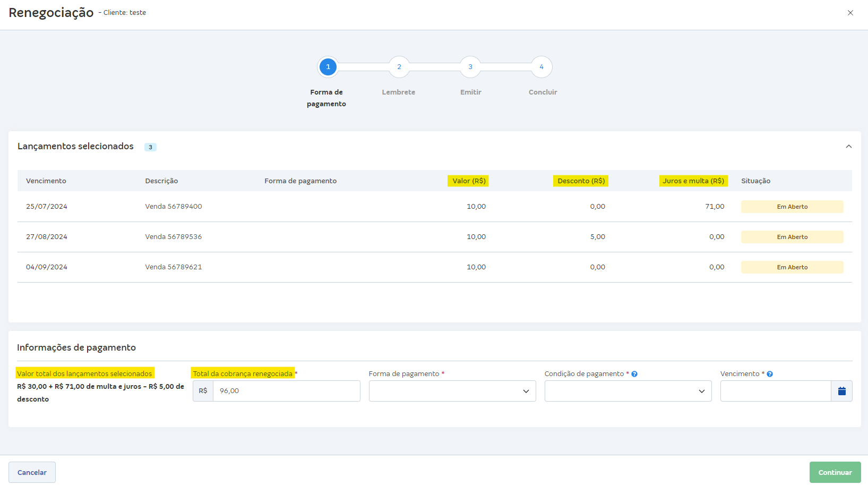Click the Em Aberto badge for Venda 56789621

pos(792,267)
